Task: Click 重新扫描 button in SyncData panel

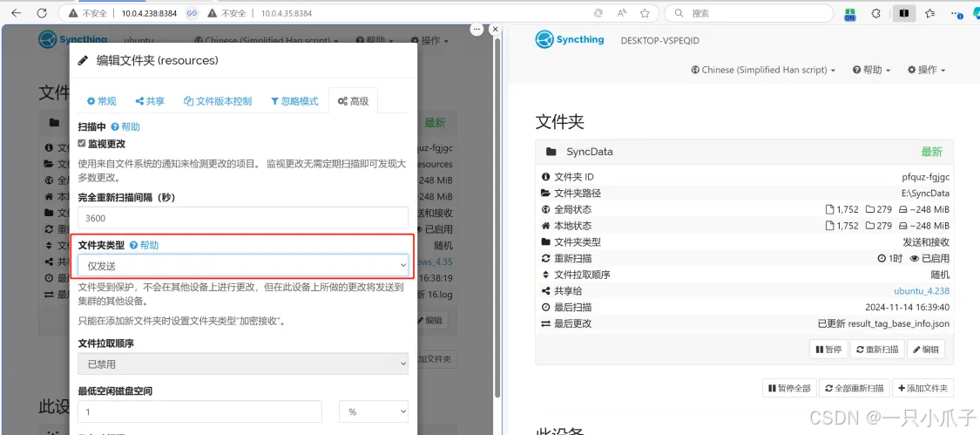Action: [x=877, y=350]
